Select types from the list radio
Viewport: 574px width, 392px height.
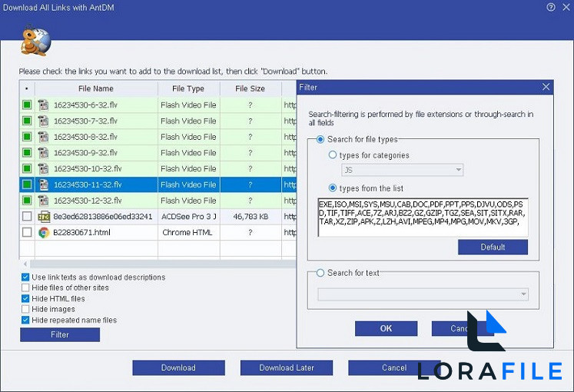point(333,188)
